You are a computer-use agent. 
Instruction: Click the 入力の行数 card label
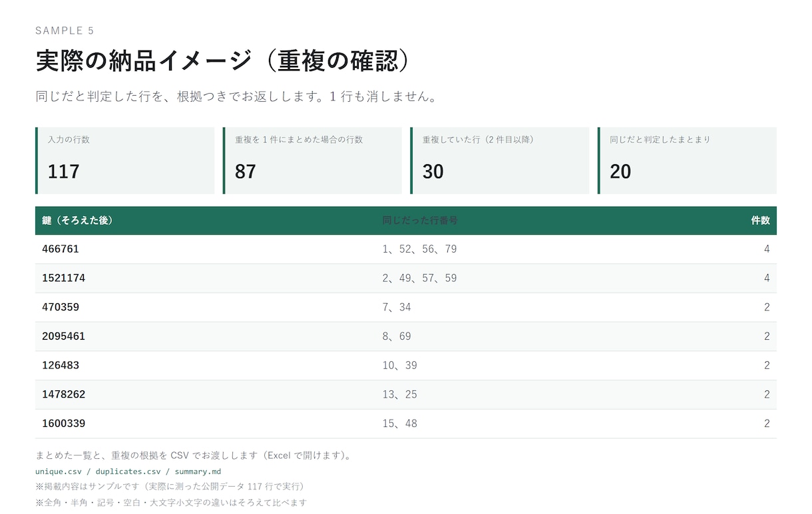(x=69, y=140)
